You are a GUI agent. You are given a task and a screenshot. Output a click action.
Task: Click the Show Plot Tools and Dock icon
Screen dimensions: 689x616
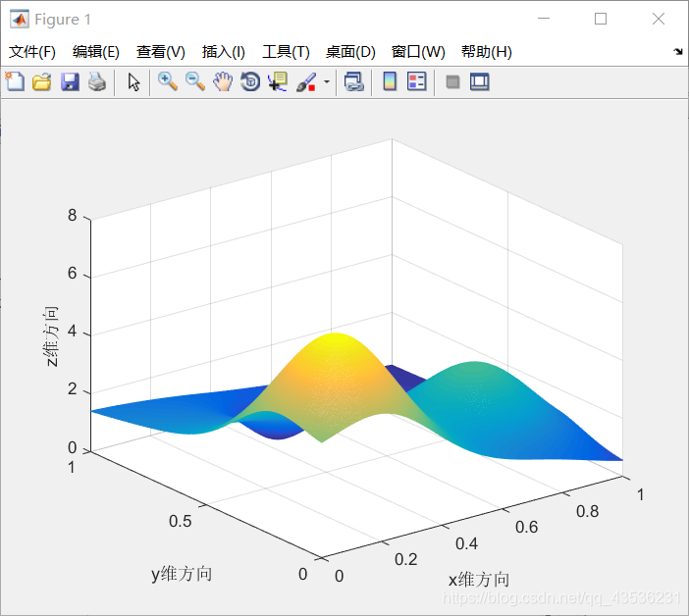click(479, 81)
